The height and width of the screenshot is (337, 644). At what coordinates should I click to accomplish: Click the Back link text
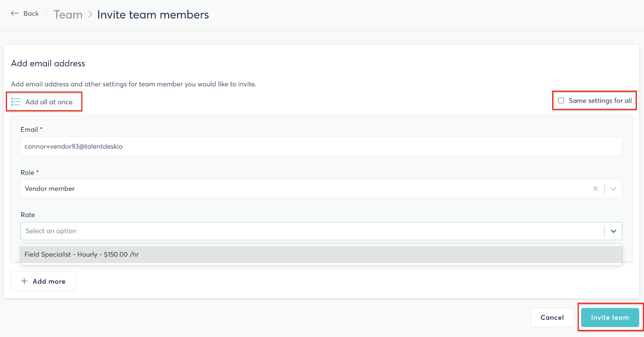coord(31,14)
